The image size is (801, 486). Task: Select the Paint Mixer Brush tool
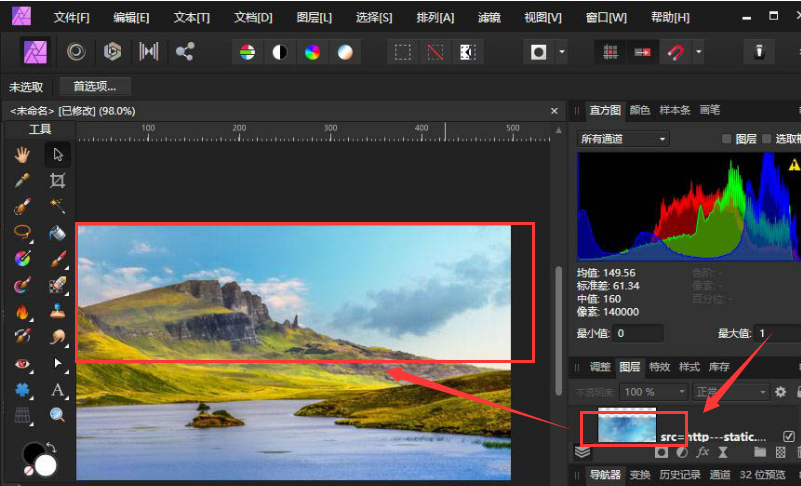pos(22,285)
